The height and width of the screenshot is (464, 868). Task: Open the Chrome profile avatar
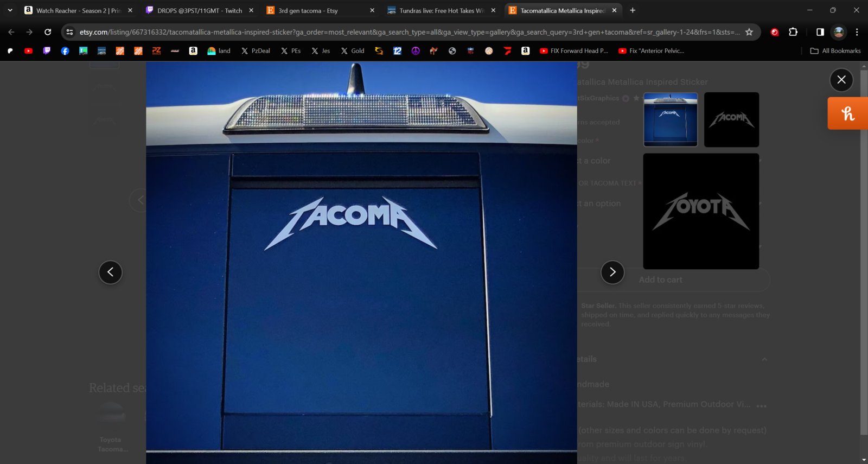click(839, 32)
